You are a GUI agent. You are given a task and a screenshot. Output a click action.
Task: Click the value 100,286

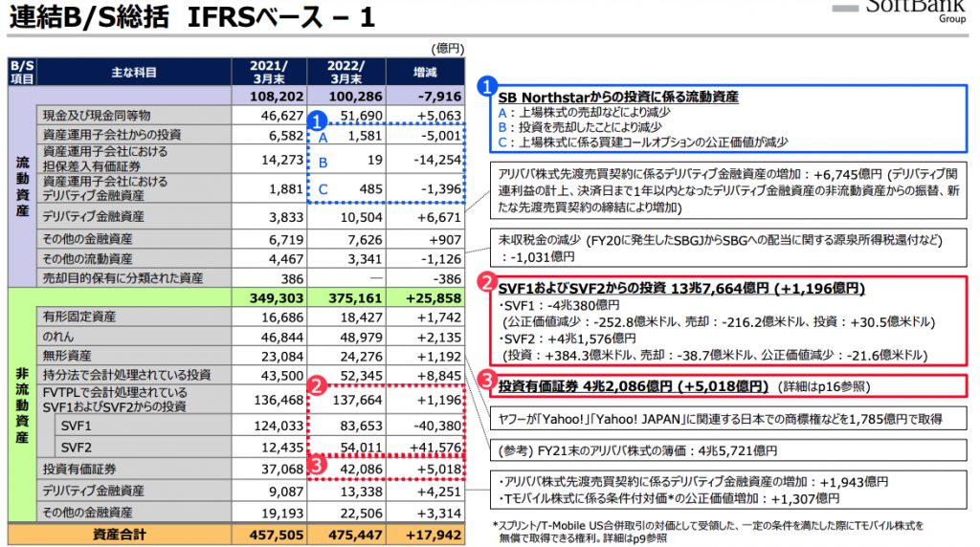[355, 97]
